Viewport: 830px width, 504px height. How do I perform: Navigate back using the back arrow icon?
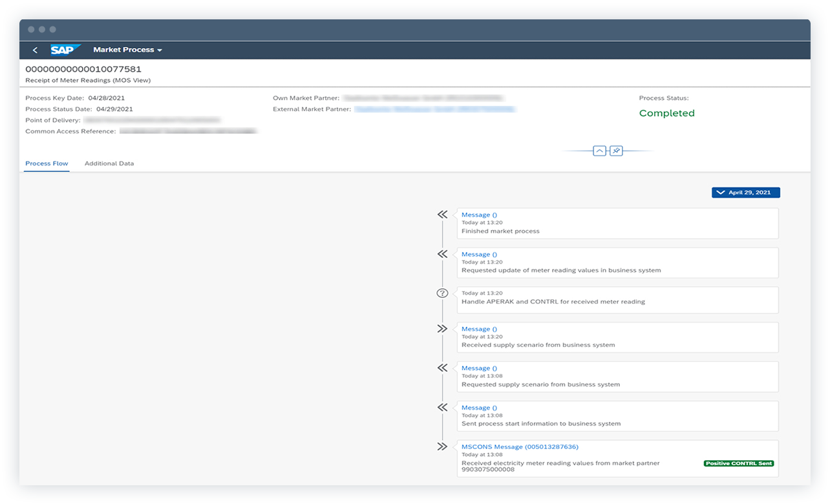tap(35, 49)
